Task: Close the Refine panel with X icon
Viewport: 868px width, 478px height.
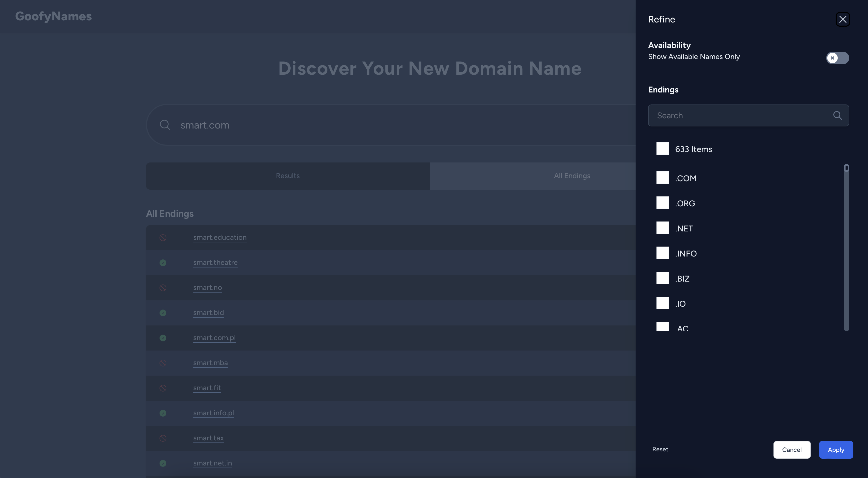Action: [842, 19]
